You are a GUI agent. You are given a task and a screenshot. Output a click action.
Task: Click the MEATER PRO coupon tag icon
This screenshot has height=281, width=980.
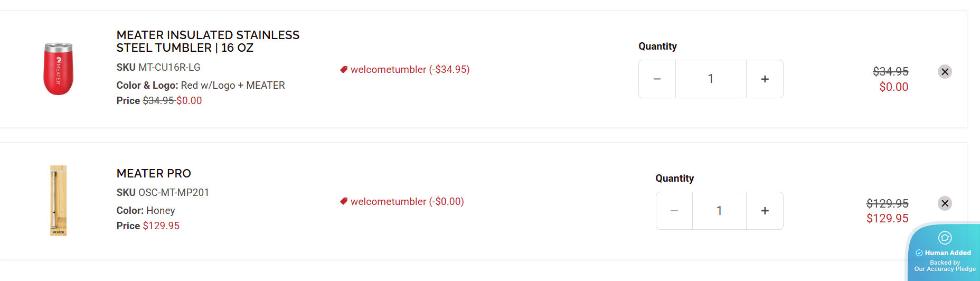click(x=344, y=201)
